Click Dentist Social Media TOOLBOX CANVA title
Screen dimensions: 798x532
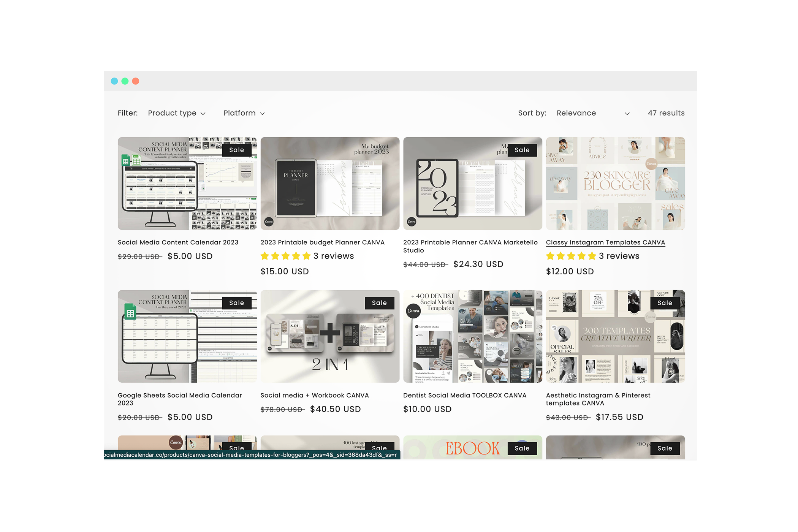click(465, 395)
